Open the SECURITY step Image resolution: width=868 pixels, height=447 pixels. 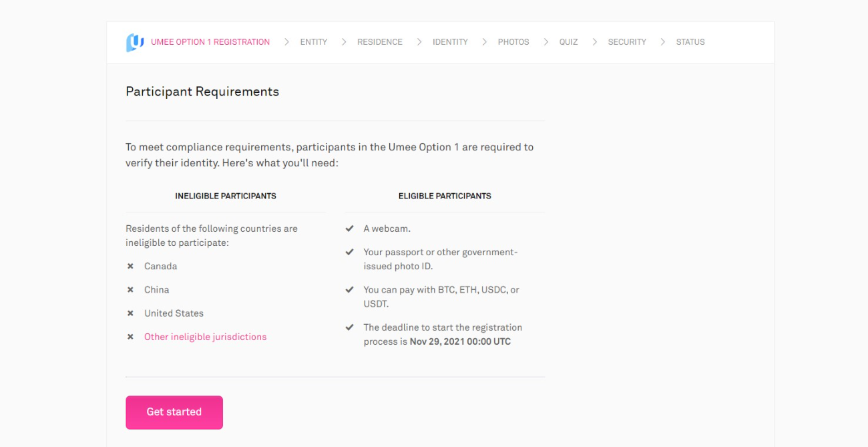tap(626, 42)
